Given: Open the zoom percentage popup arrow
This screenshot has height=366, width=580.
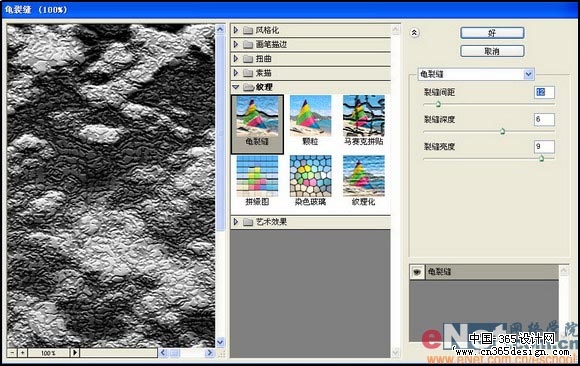Looking at the screenshot, I should pyautogui.click(x=75, y=353).
